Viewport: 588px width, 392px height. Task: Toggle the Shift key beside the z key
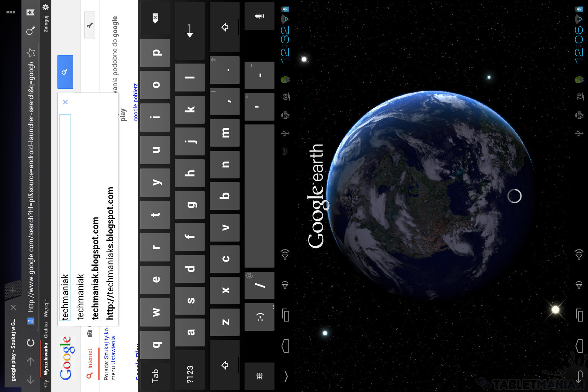[225, 364]
